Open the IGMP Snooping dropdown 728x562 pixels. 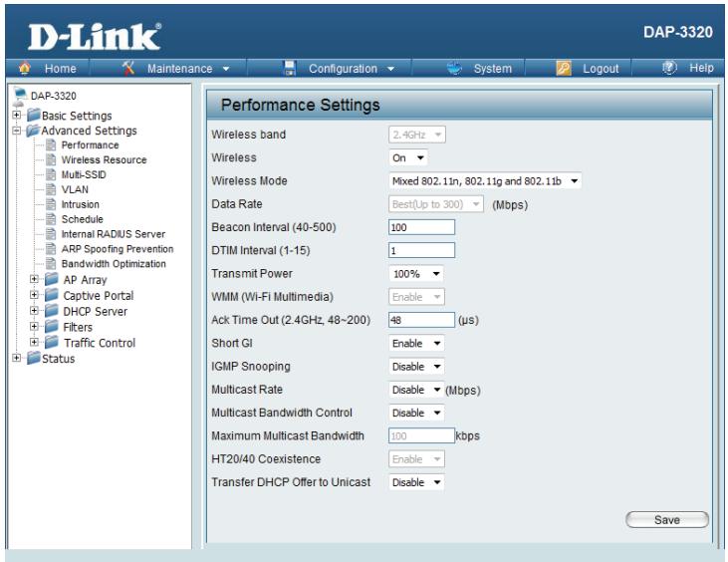tap(416, 367)
